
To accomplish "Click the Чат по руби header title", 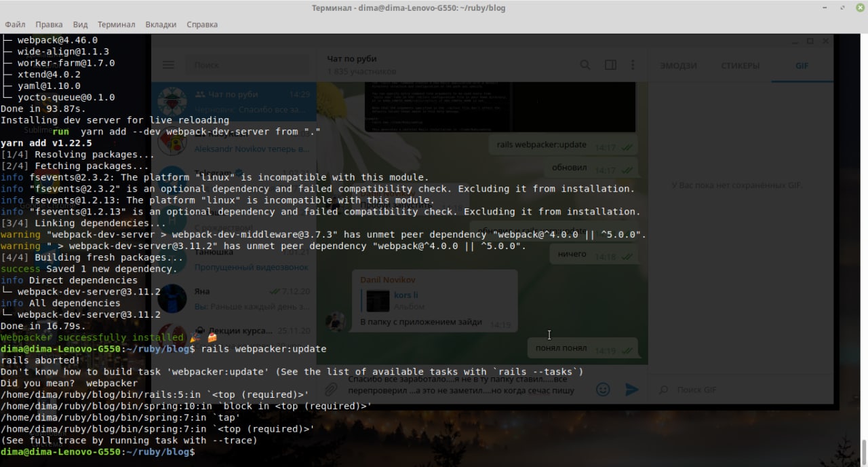I will [x=351, y=59].
